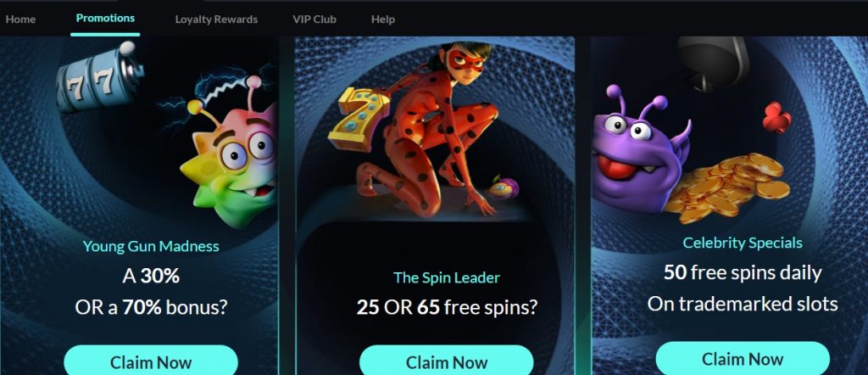Click the red clubs card symbol
The height and width of the screenshot is (375, 868).
pyautogui.click(x=776, y=117)
